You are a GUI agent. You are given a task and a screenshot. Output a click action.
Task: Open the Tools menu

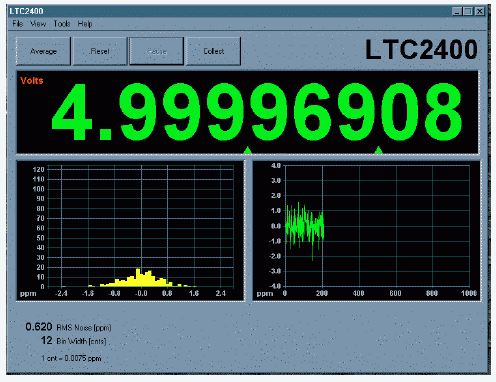[62, 24]
